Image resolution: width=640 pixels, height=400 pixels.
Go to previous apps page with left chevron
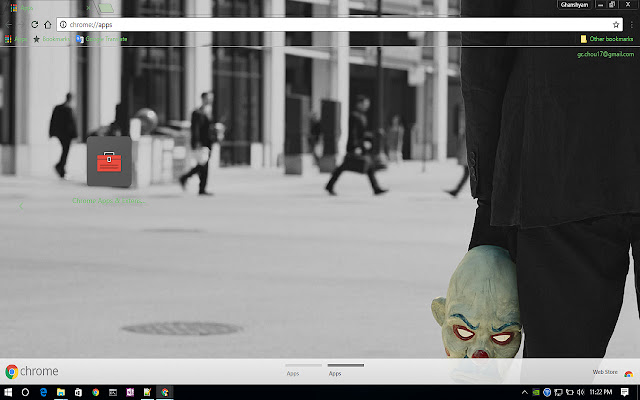click(21, 206)
